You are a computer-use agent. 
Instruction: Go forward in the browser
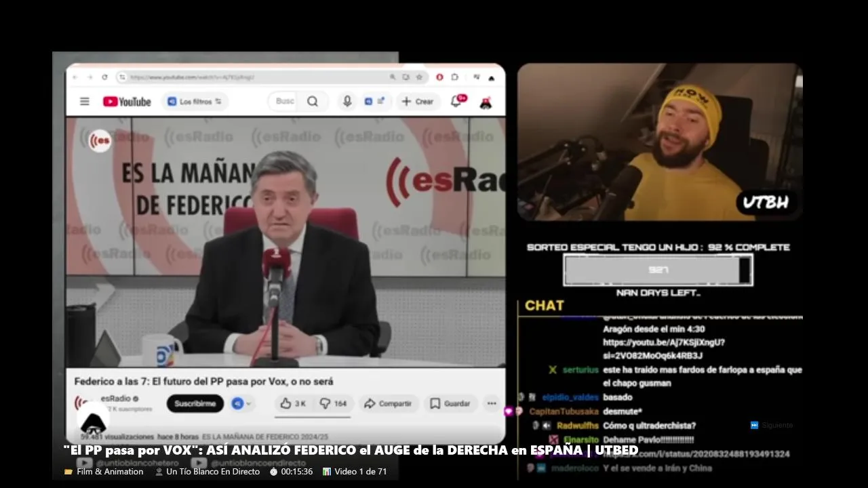point(90,77)
